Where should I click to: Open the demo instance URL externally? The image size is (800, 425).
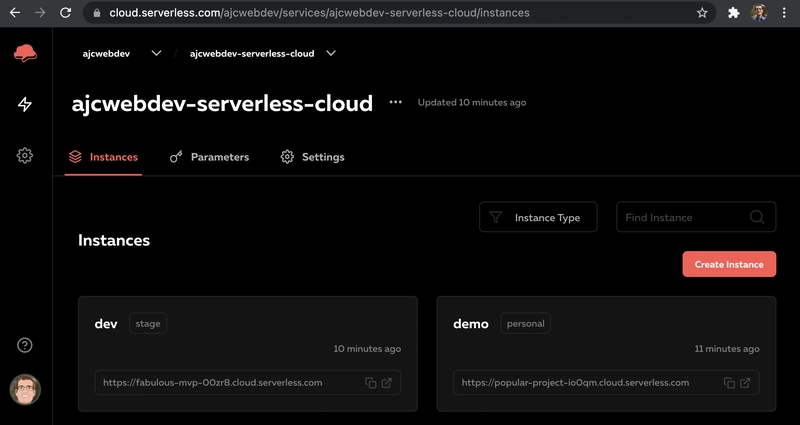[745, 383]
